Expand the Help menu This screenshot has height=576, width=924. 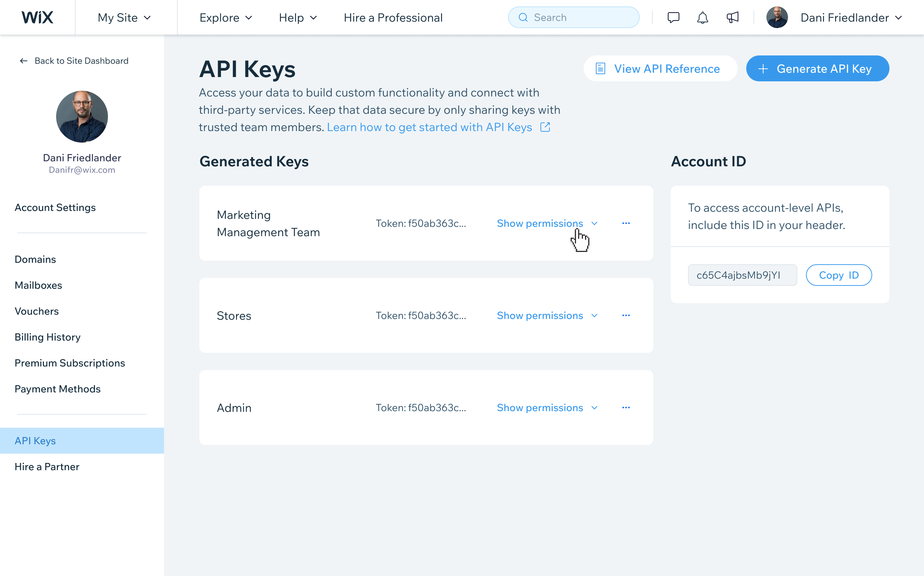point(298,18)
